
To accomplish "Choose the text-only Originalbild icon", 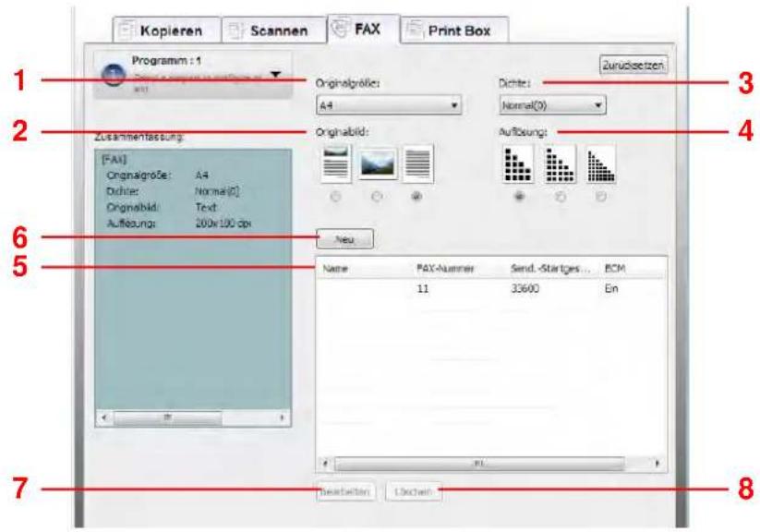I will [x=417, y=163].
